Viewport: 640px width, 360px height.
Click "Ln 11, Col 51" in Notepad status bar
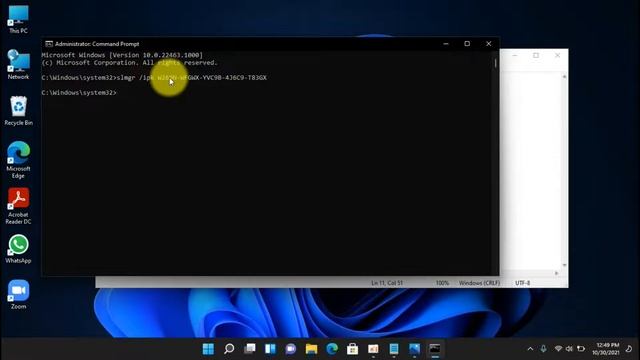click(387, 283)
